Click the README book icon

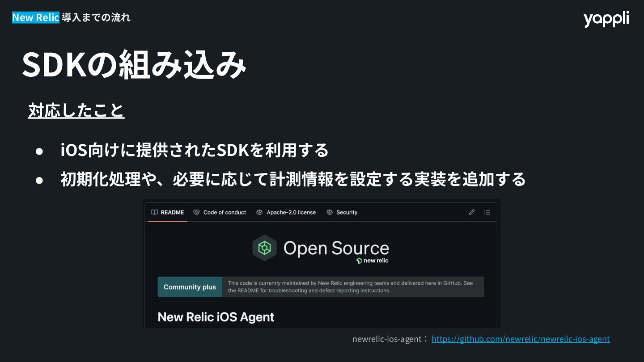click(154, 212)
